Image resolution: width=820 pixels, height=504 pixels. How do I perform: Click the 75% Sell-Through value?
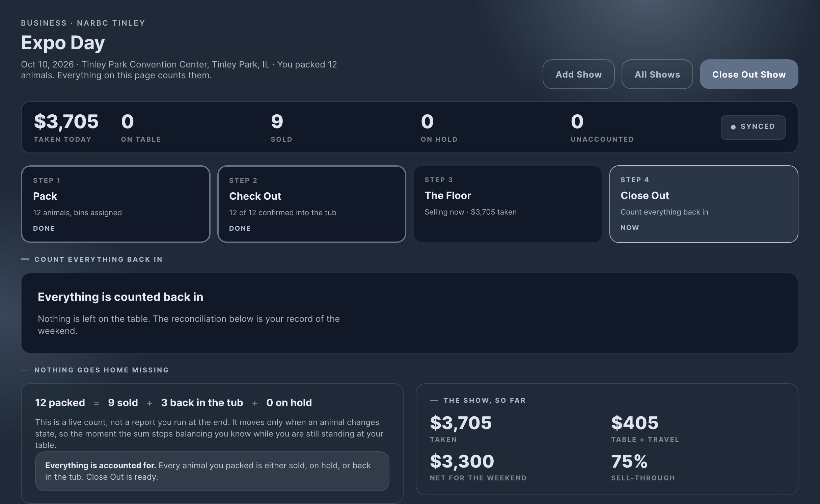tap(629, 461)
